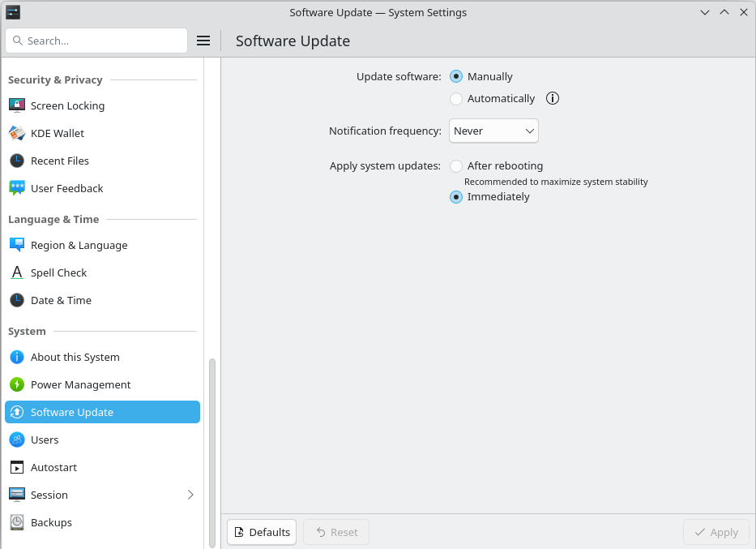The width and height of the screenshot is (756, 549).
Task: Choose After rebooting for system updates
Action: click(x=456, y=165)
